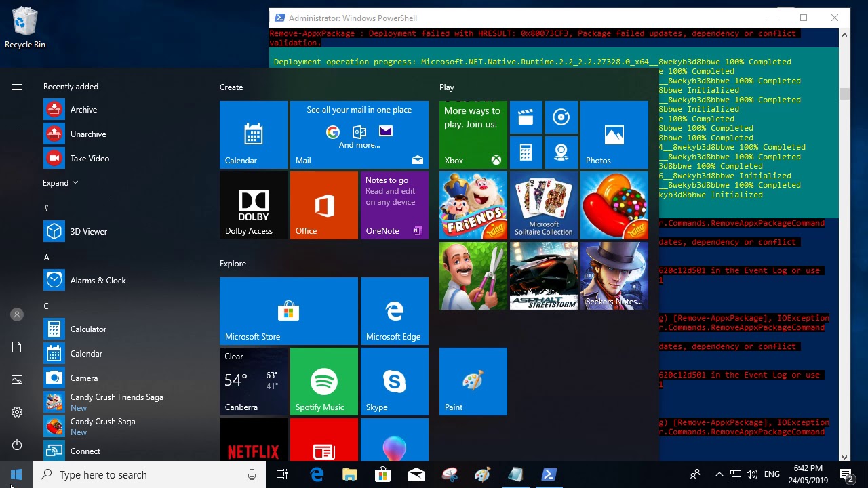Open Connect in the app list

(125, 451)
